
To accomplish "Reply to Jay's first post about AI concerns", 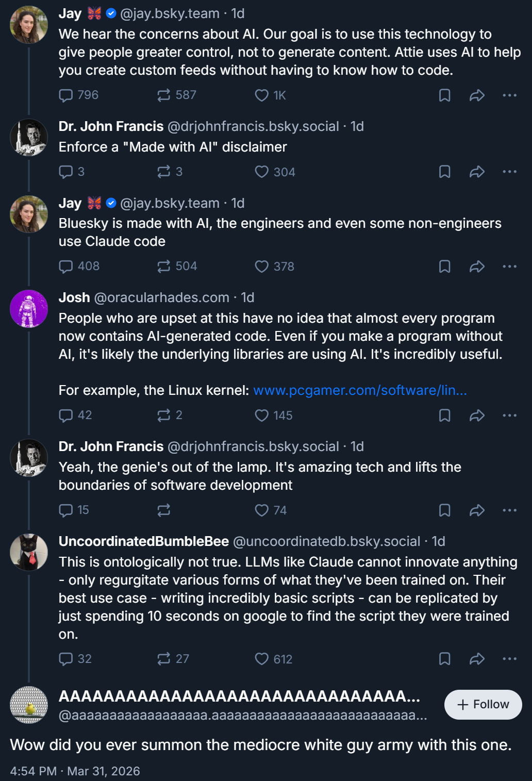I will [66, 95].
